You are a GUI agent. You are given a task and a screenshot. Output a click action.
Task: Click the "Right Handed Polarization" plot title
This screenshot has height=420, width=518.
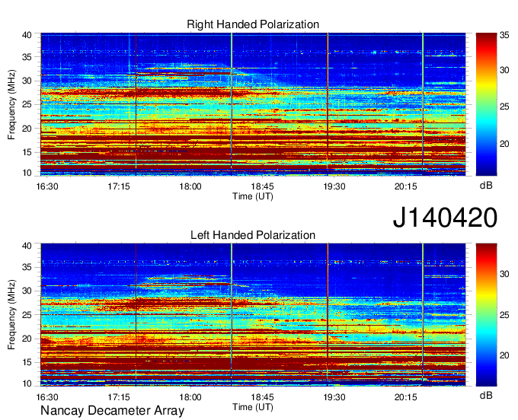(x=253, y=24)
